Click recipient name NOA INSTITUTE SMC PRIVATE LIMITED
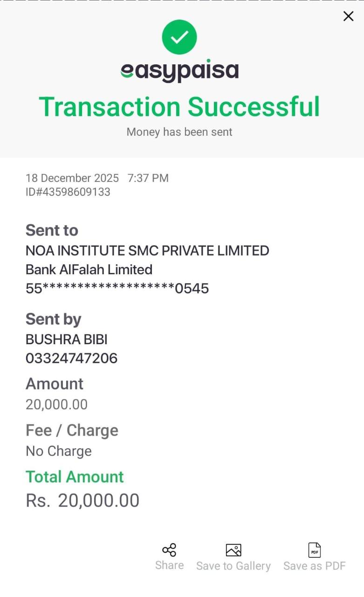 tap(147, 250)
